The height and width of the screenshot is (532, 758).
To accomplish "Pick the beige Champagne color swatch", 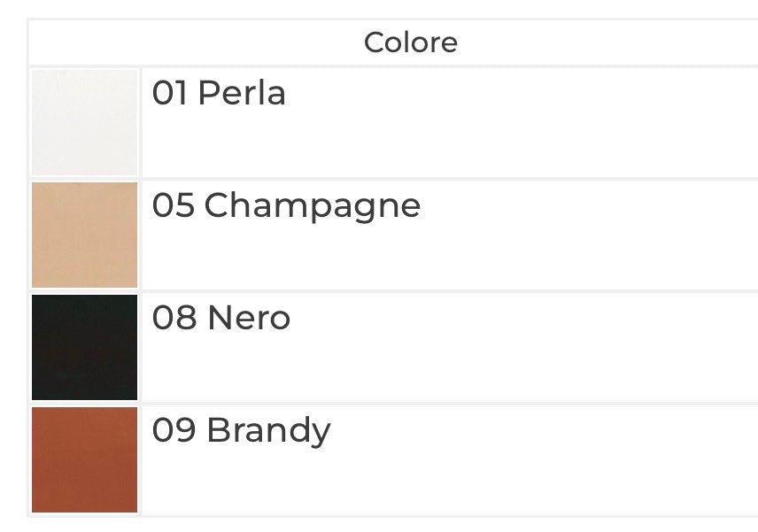I will point(85,235).
